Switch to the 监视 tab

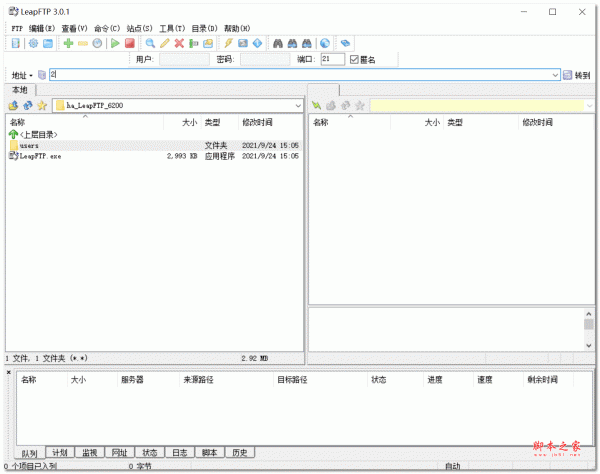[90, 453]
